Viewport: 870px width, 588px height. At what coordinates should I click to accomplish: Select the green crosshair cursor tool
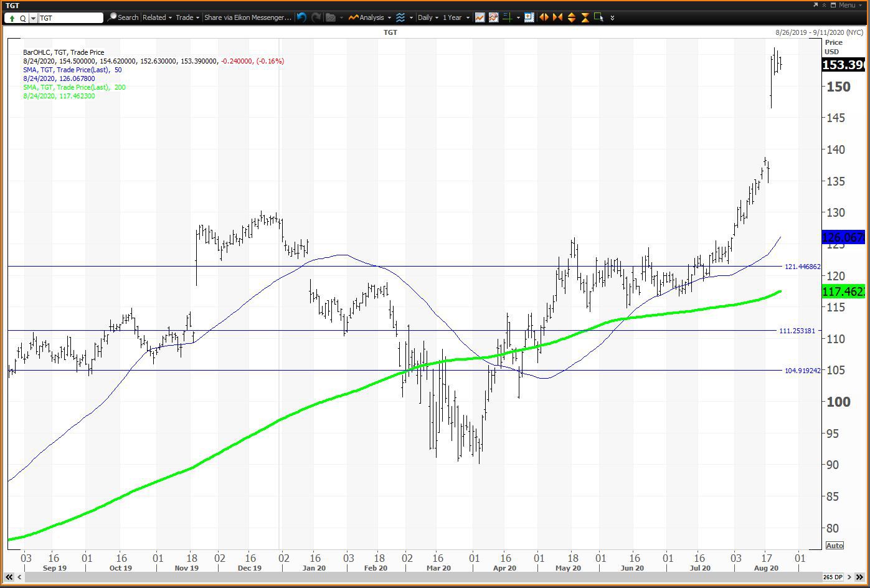(507, 17)
